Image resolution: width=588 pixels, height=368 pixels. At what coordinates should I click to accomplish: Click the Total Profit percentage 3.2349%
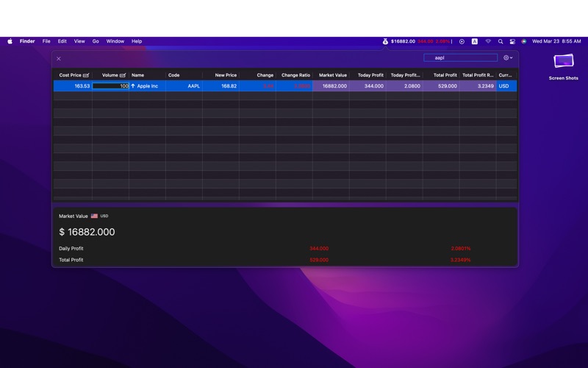point(460,260)
